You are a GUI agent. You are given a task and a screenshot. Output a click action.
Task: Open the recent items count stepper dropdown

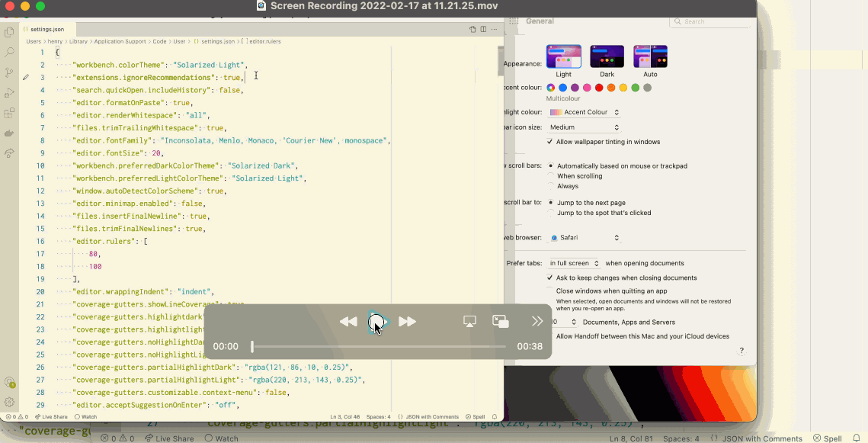pos(565,323)
